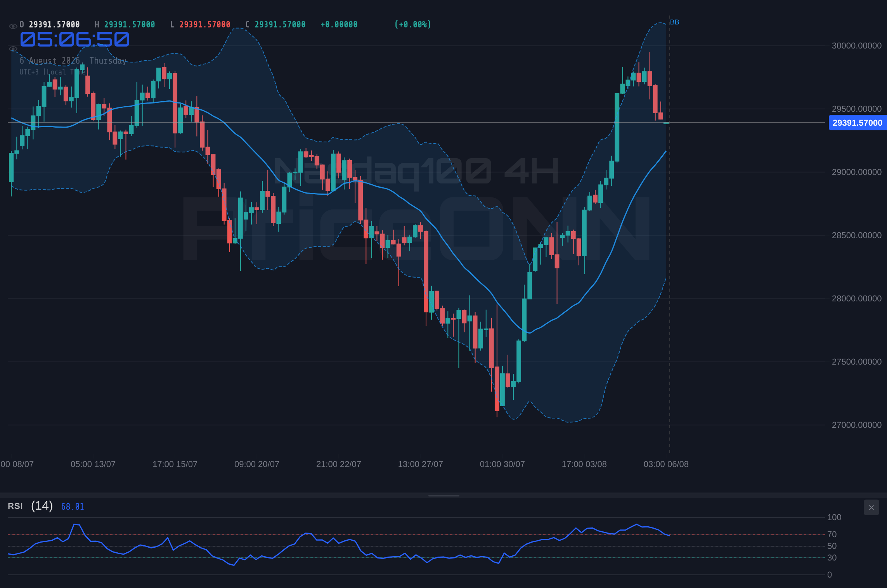Click the RSI scale label 50
The height and width of the screenshot is (588, 887).
coord(832,546)
